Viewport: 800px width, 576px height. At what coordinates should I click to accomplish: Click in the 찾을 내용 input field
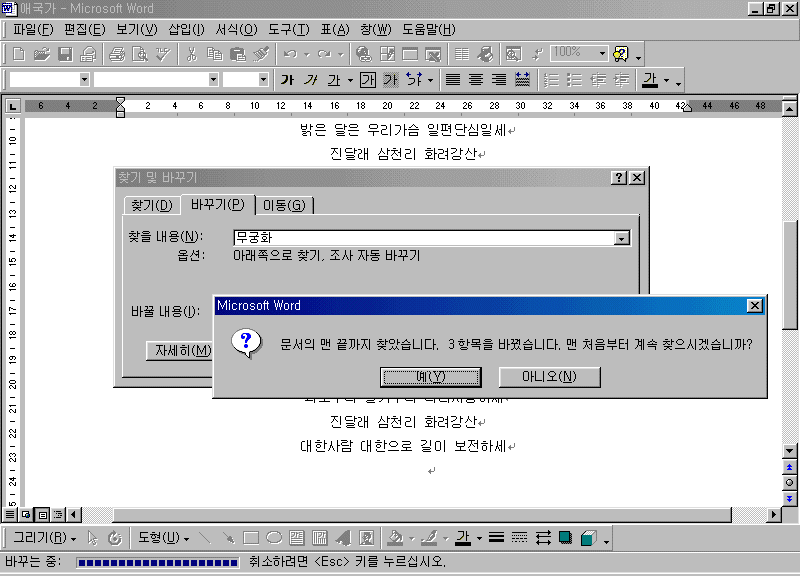pos(424,238)
